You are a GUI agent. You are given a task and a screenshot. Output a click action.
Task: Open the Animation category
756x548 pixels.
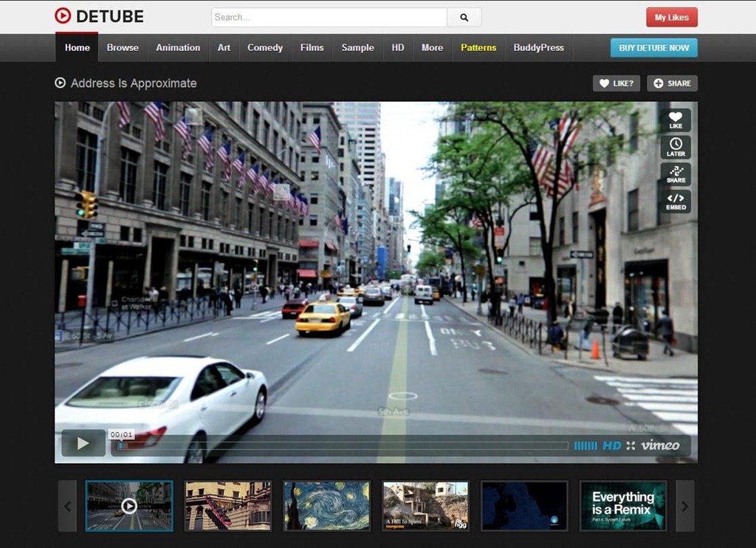(x=178, y=48)
